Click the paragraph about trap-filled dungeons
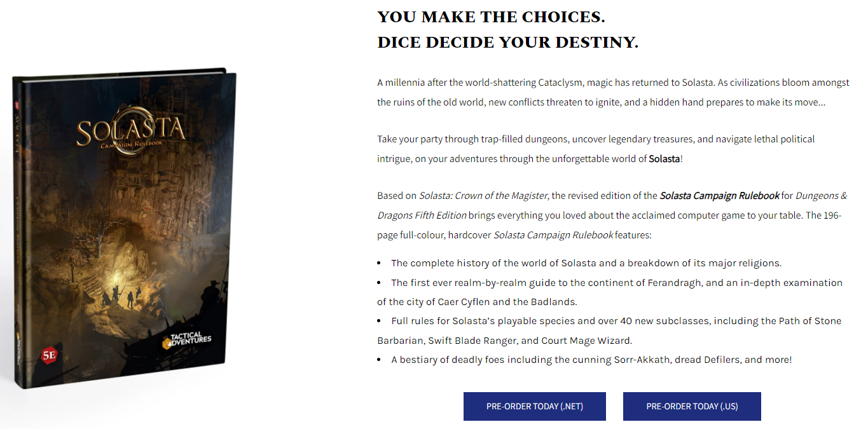This screenshot has width=868, height=429. pos(595,149)
